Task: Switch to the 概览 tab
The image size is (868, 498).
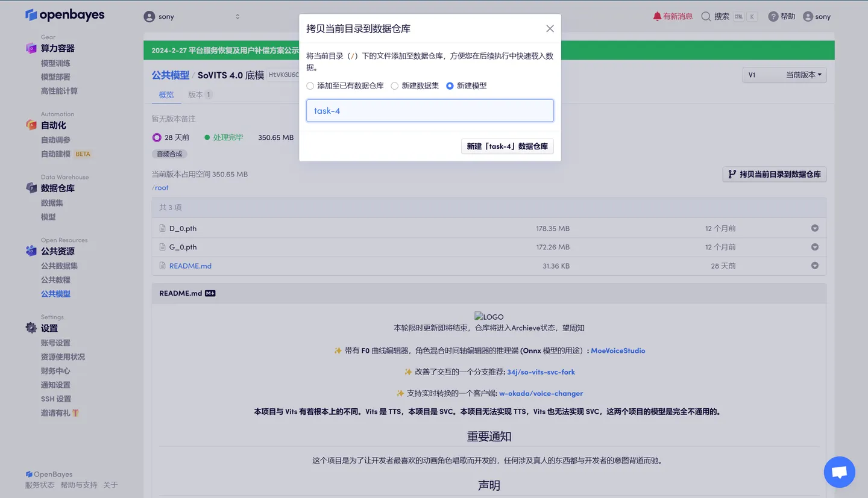Action: pyautogui.click(x=166, y=95)
